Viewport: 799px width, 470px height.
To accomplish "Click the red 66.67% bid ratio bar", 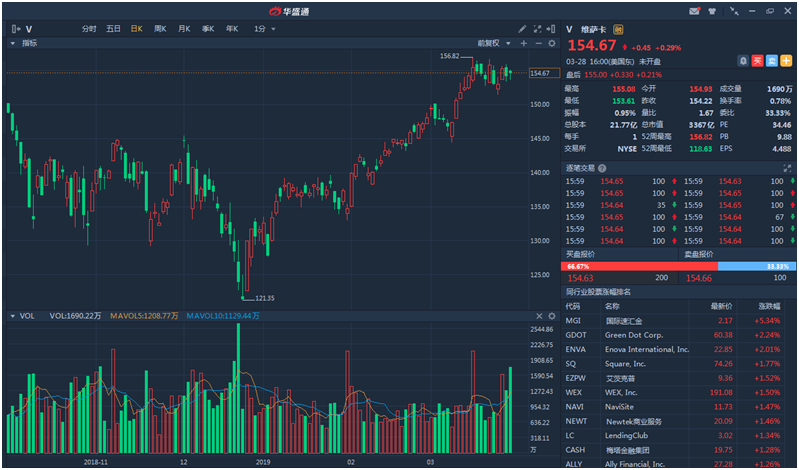I will tap(640, 267).
